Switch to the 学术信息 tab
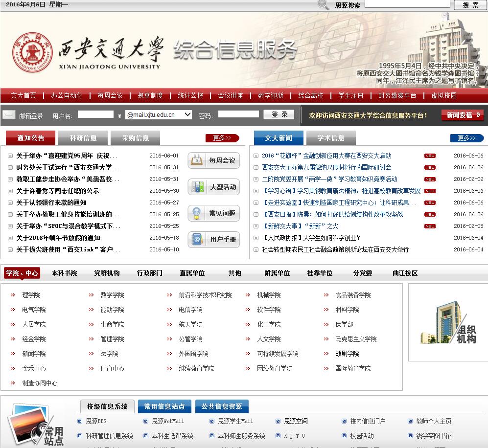Image resolution: width=488 pixels, height=448 pixels. pyautogui.click(x=331, y=138)
